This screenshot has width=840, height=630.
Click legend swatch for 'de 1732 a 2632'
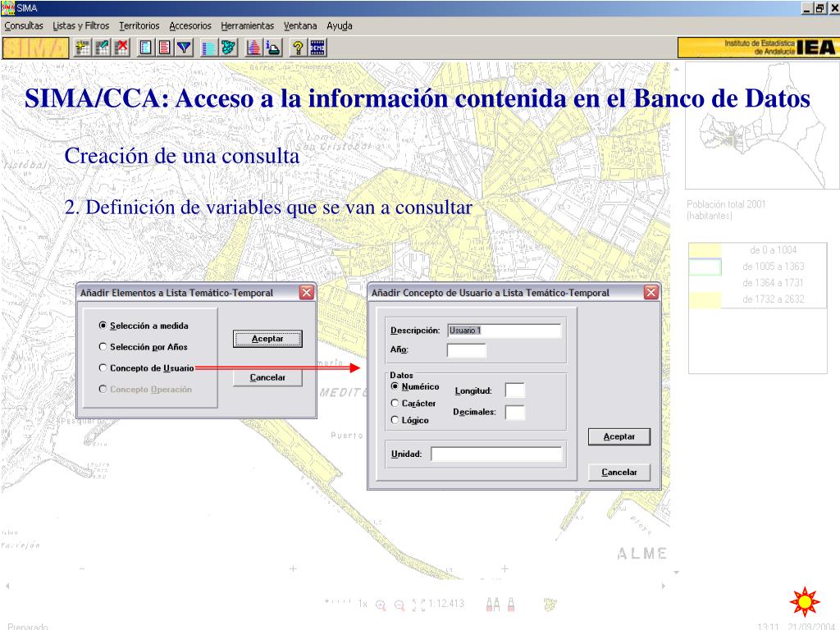(x=705, y=299)
